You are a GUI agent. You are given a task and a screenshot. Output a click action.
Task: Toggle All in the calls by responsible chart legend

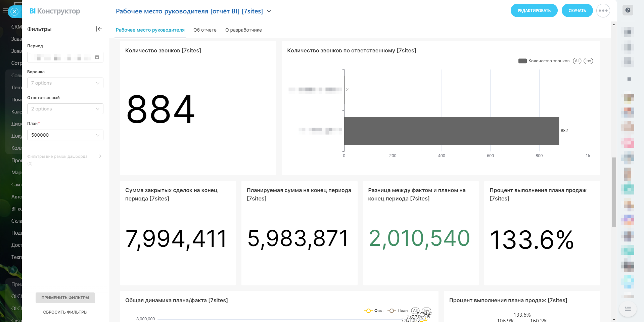pos(577,61)
